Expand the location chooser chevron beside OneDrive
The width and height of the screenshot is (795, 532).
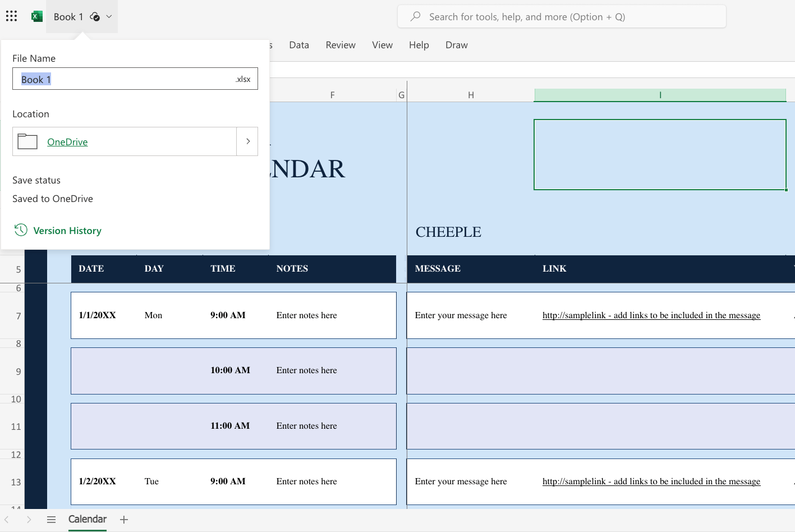[x=247, y=141]
